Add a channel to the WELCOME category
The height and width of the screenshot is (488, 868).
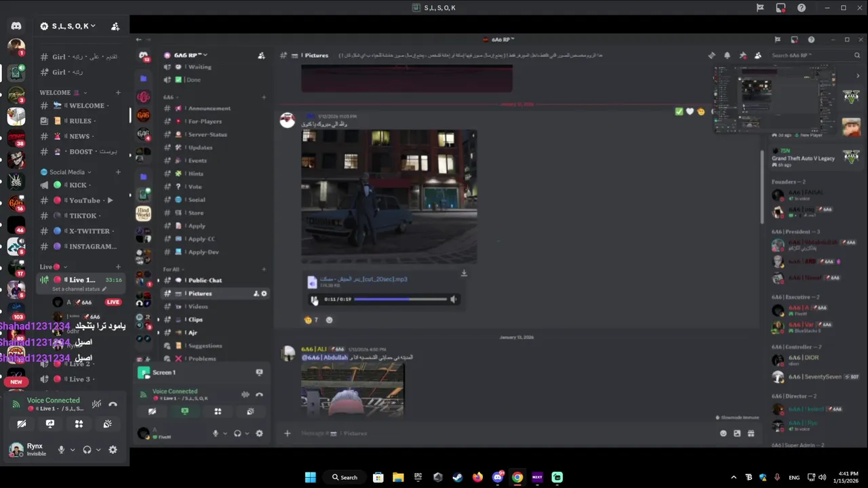(118, 92)
